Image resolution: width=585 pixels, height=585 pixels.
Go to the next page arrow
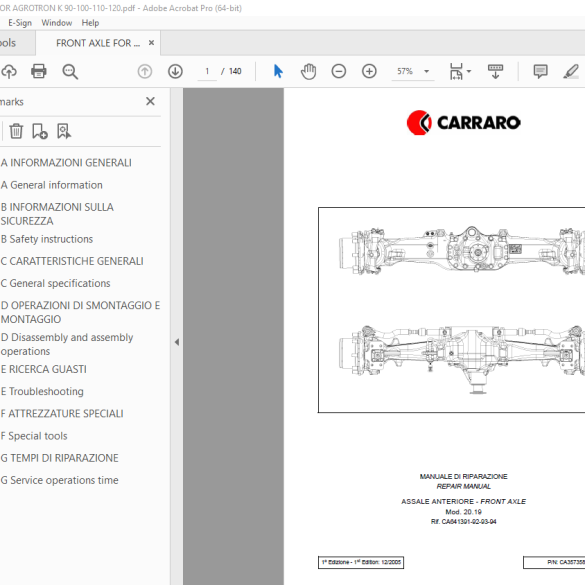click(x=175, y=71)
